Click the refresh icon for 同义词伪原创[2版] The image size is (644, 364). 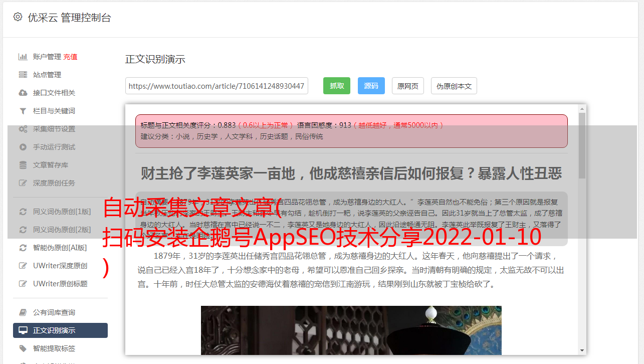[23, 230]
